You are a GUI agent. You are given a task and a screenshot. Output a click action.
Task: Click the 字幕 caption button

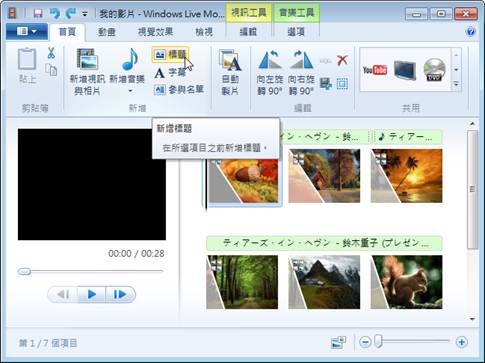point(170,72)
